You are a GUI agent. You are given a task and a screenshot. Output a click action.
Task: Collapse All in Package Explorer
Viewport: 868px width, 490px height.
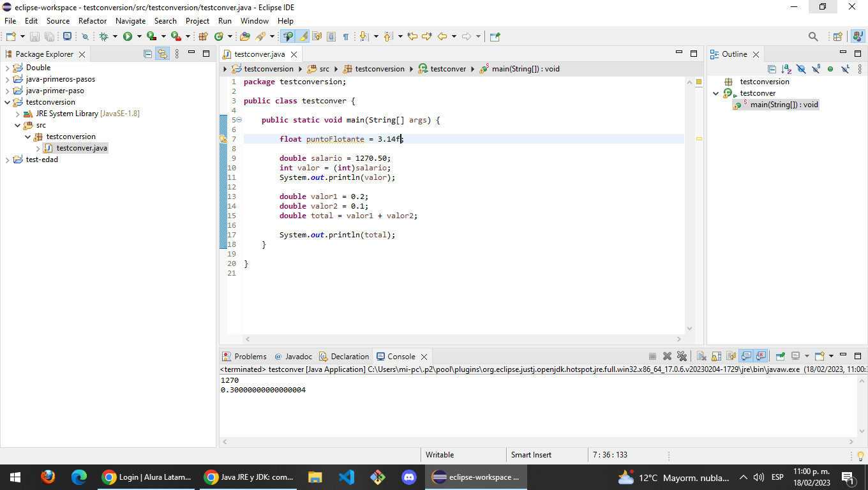[148, 54]
